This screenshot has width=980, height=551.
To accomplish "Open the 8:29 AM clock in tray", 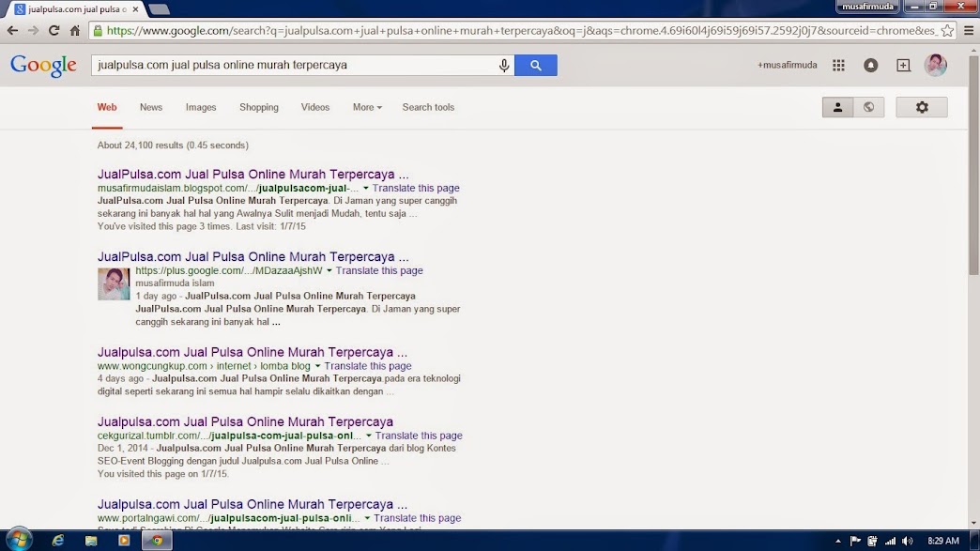I will click(943, 541).
